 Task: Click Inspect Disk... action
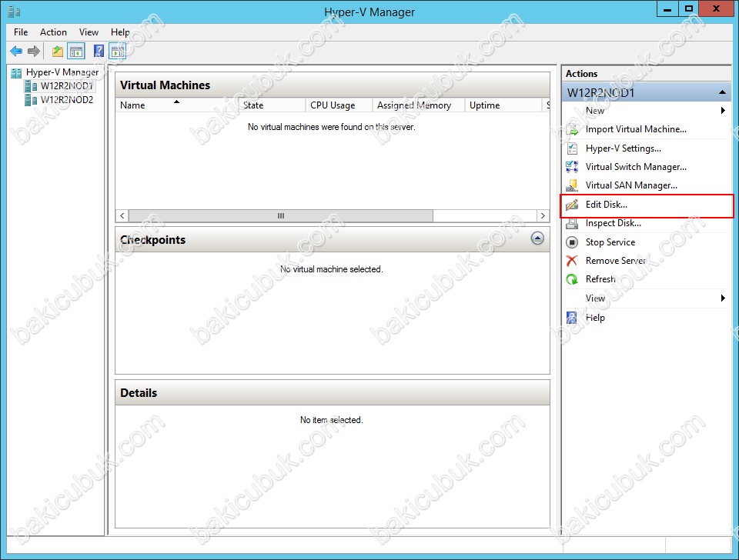[x=614, y=223]
